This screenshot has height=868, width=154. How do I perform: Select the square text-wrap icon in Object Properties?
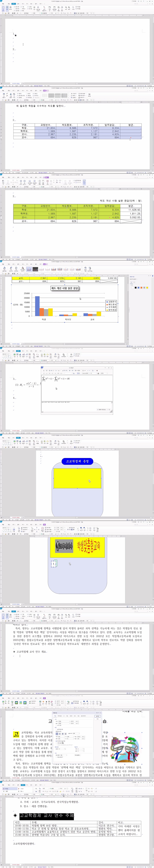tap(57, 734)
